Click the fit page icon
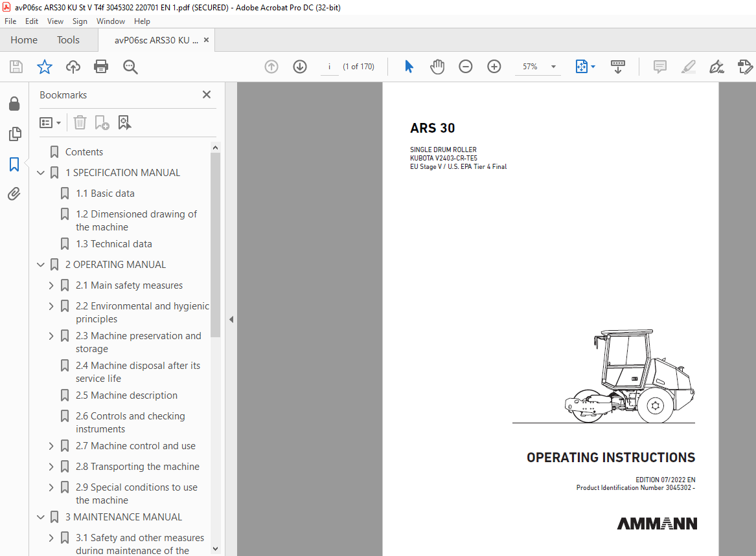Screen dimensions: 756x556 [x=582, y=67]
